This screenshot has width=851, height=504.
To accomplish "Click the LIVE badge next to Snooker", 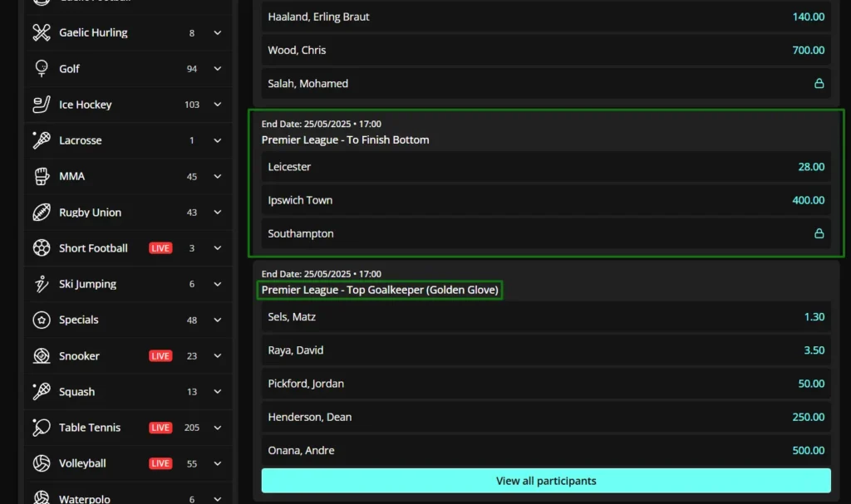I will coord(160,356).
